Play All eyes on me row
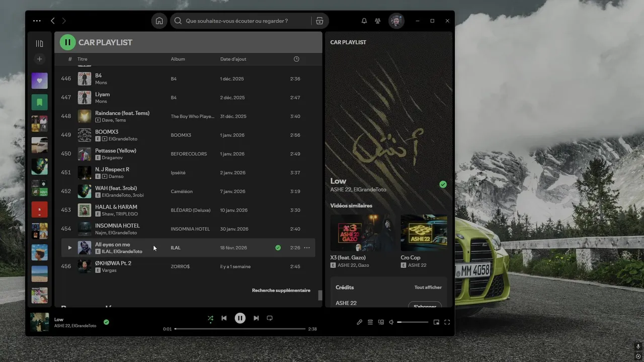 [69, 248]
